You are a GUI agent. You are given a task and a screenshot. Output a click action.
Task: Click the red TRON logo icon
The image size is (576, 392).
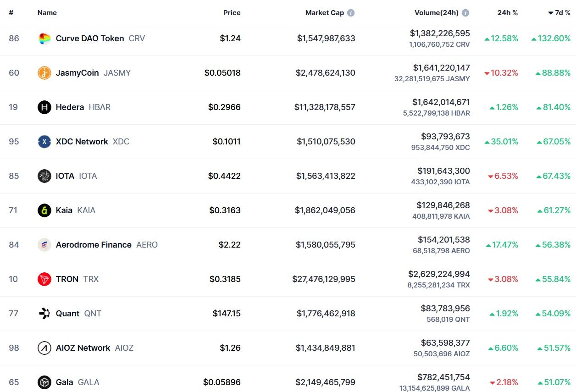click(44, 279)
